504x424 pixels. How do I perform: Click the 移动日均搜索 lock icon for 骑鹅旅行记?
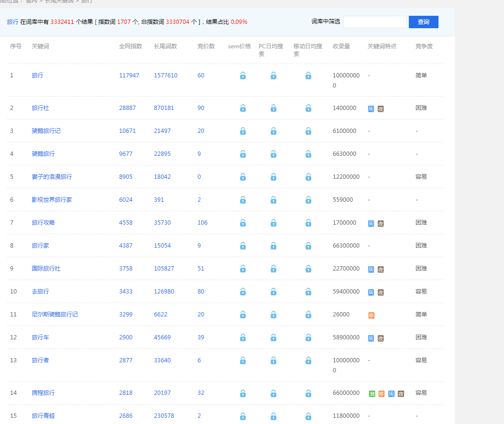[308, 131]
